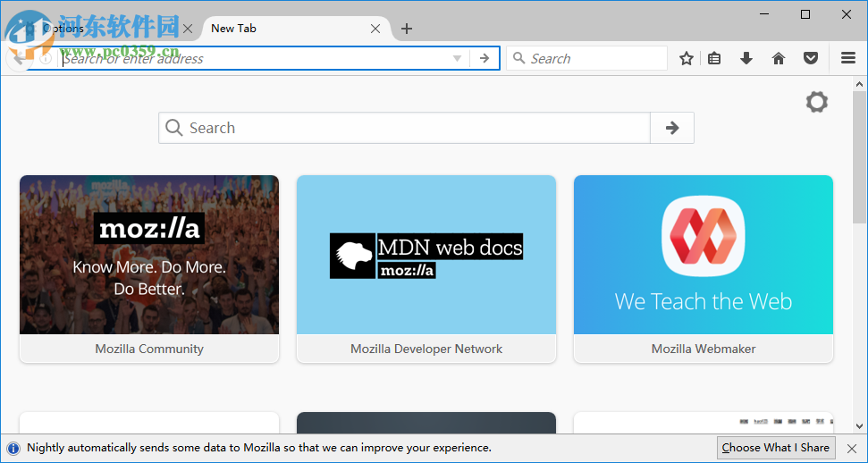Click the Mozilla Community label
The height and width of the screenshot is (463, 868).
point(149,349)
